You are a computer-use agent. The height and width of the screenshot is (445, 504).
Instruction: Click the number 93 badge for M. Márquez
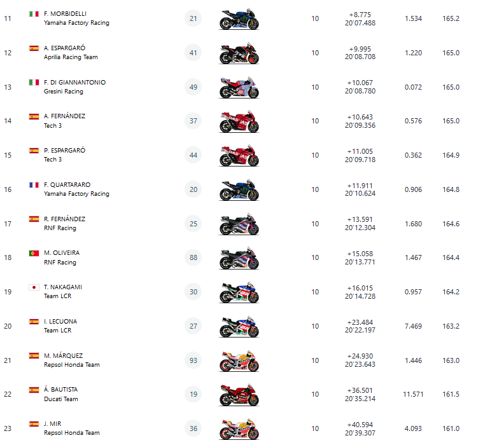[x=193, y=360]
